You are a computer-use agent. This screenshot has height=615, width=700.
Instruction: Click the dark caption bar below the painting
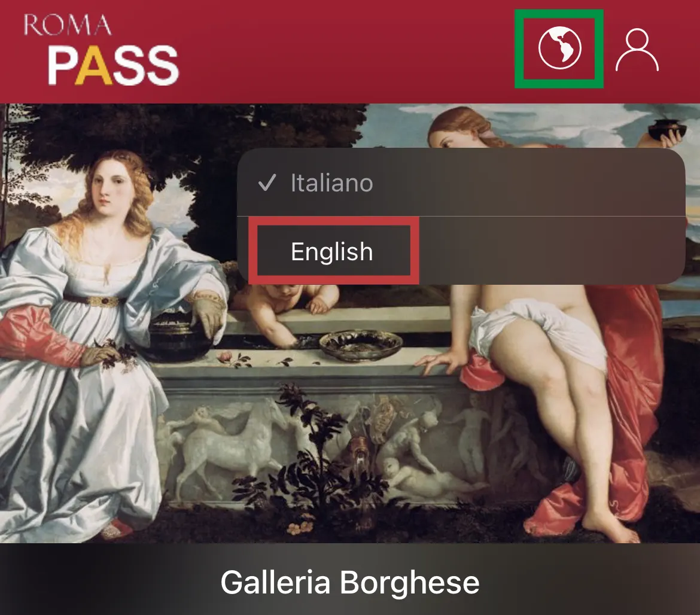click(x=350, y=579)
